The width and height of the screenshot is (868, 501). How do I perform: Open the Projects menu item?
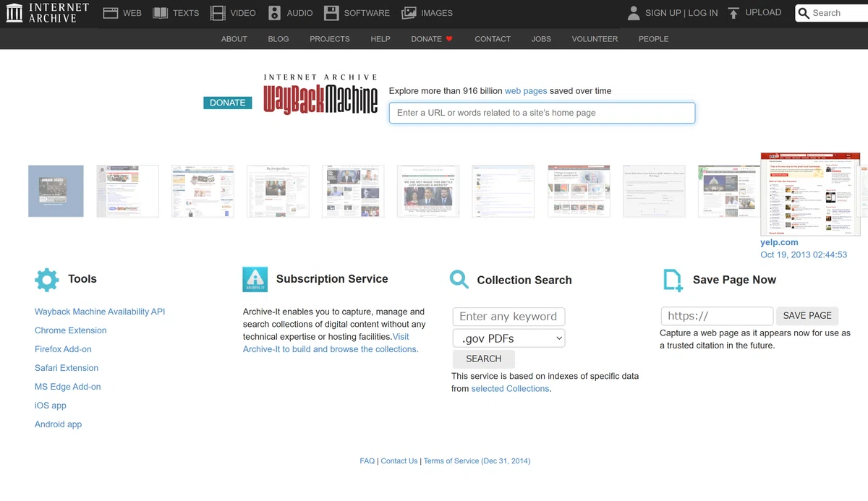[x=330, y=39]
